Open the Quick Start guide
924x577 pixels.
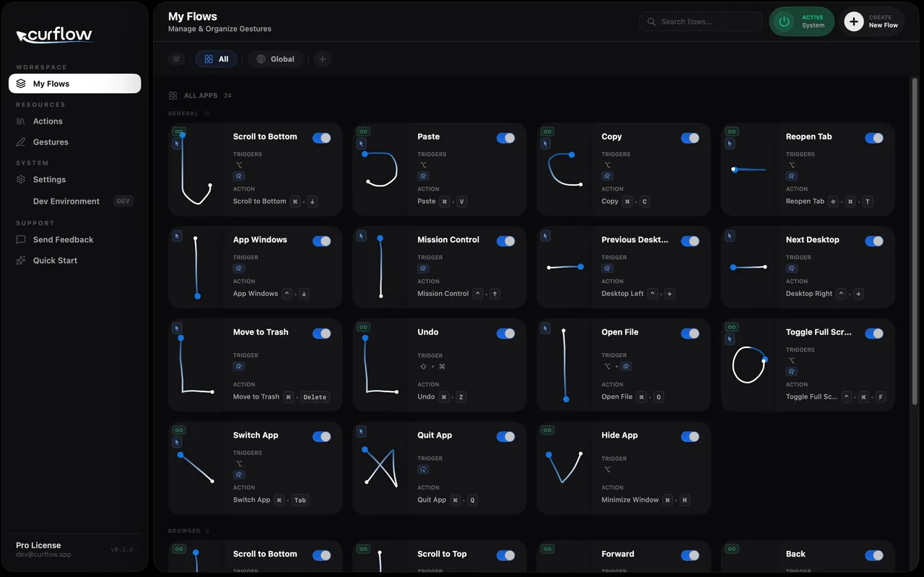pyautogui.click(x=55, y=261)
